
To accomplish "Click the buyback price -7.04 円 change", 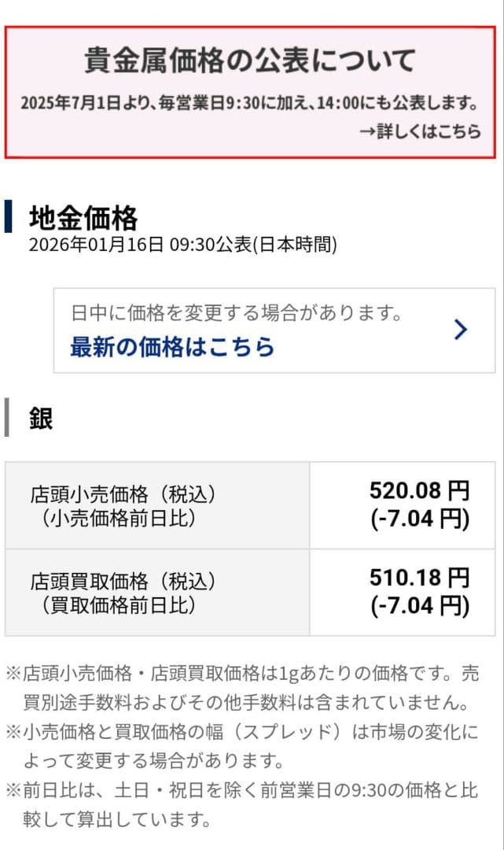I will click(x=419, y=605).
